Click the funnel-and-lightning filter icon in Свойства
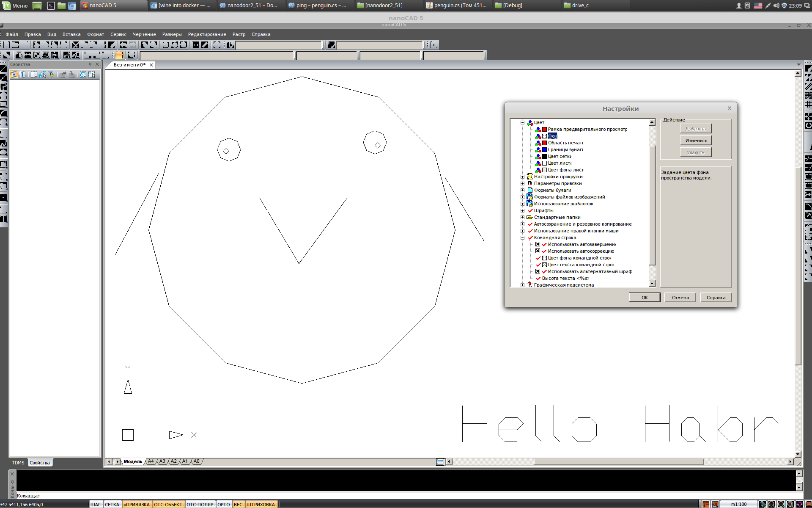Image resolution: width=812 pixels, height=508 pixels. pos(52,75)
